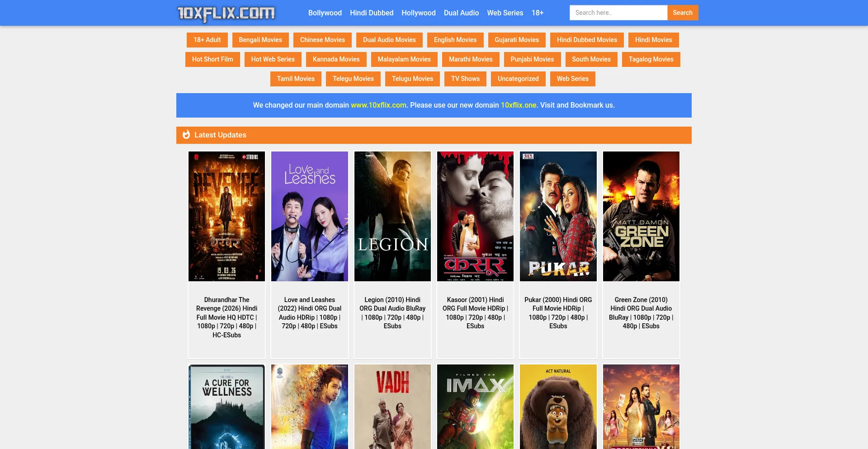Browse the Hot Short Film category

[x=212, y=59]
